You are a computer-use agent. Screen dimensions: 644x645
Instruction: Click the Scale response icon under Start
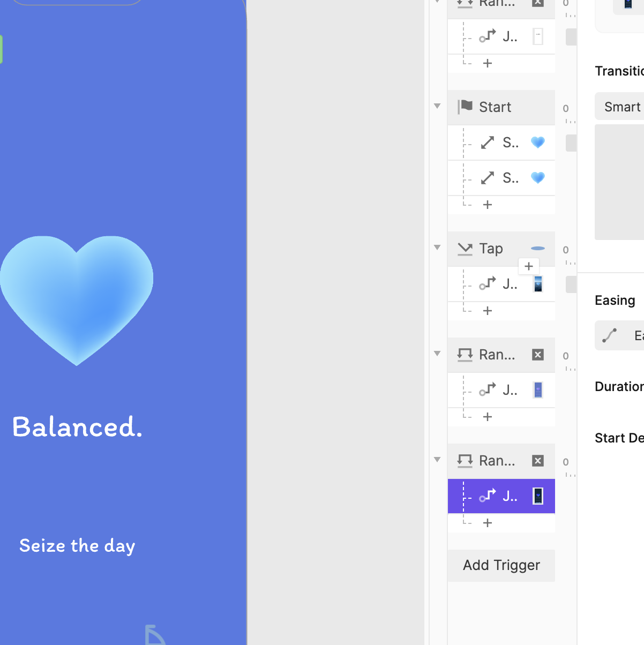point(486,142)
